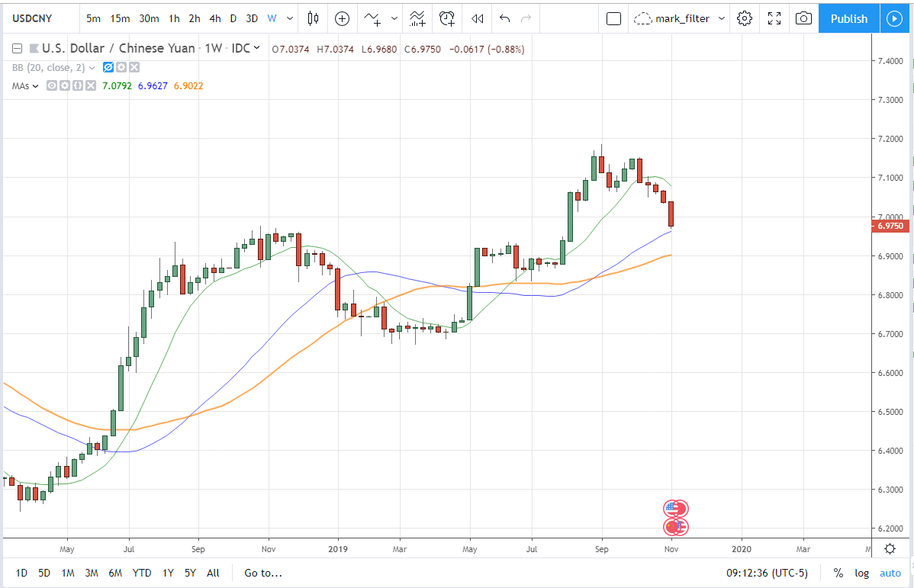
Task: Switch to the 15m timeframe
Action: click(120, 18)
